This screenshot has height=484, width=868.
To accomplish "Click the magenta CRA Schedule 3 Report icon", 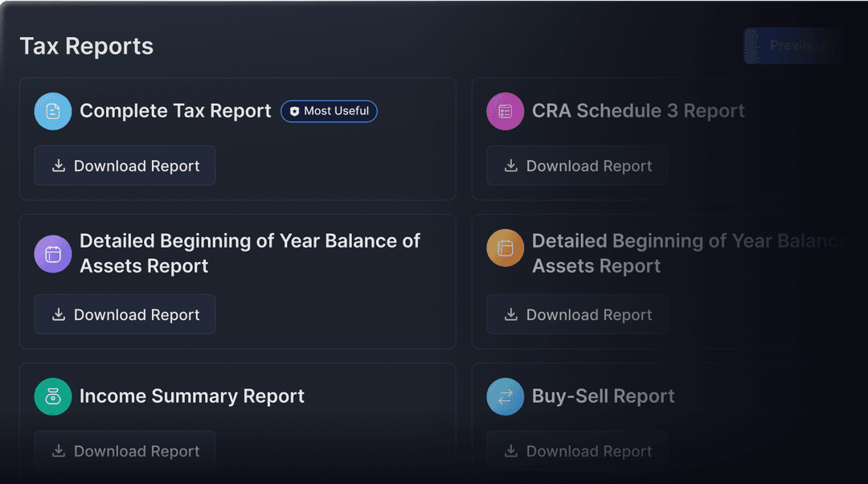I will [x=505, y=111].
